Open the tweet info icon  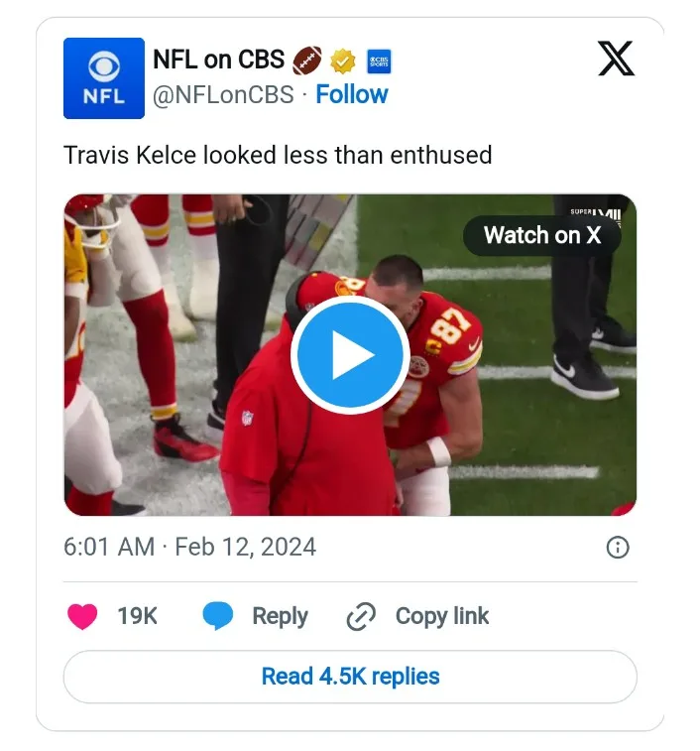617,548
